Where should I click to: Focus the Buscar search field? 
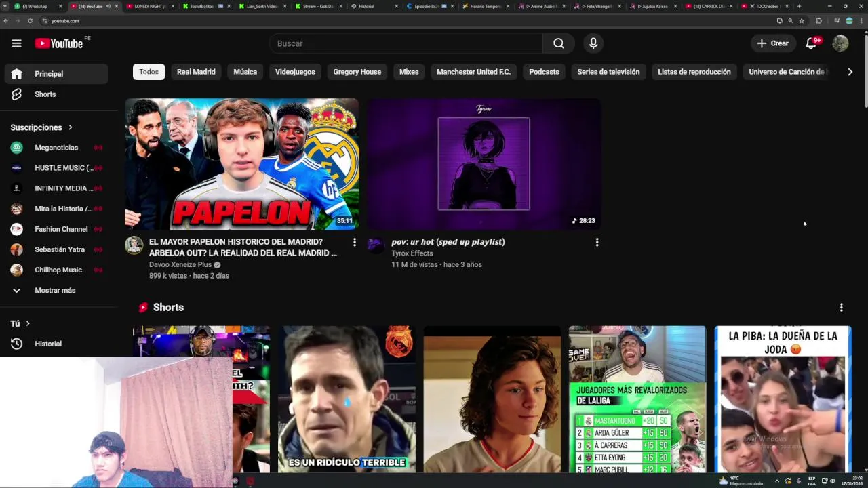pyautogui.click(x=406, y=43)
